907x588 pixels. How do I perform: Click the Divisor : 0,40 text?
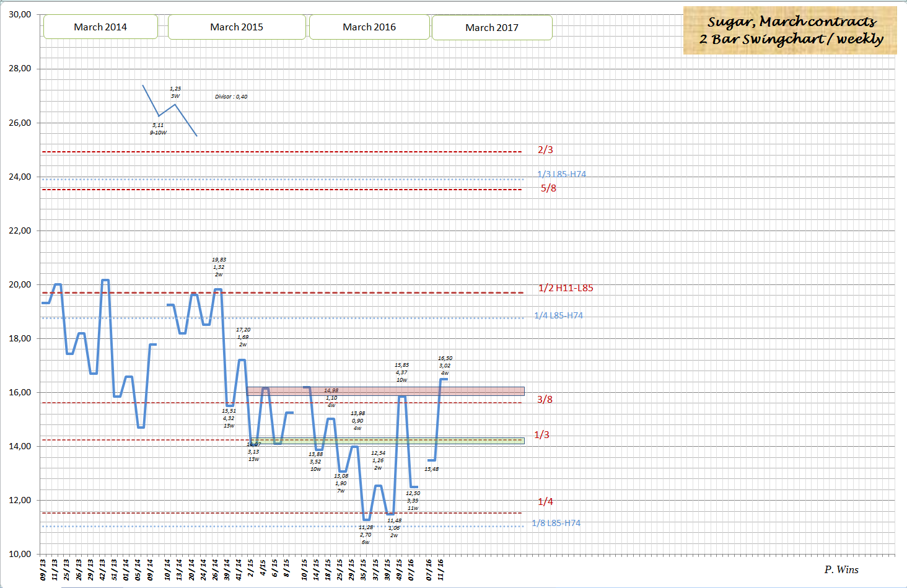click(231, 97)
